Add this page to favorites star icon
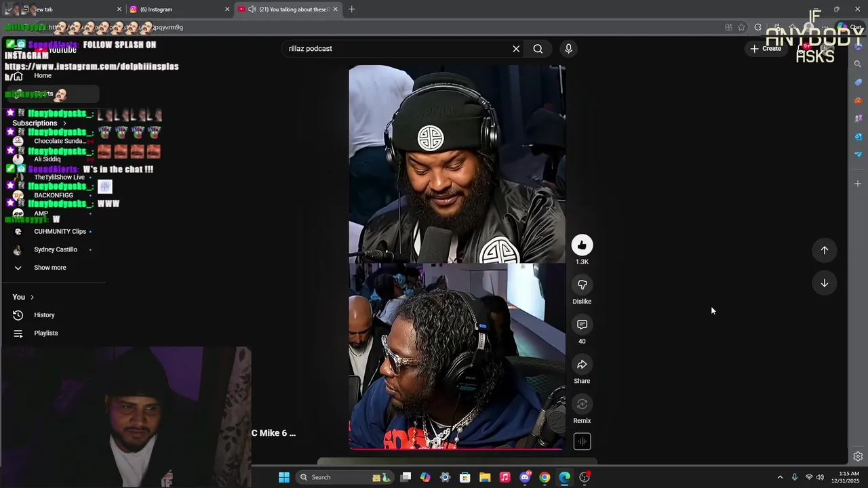 click(742, 27)
